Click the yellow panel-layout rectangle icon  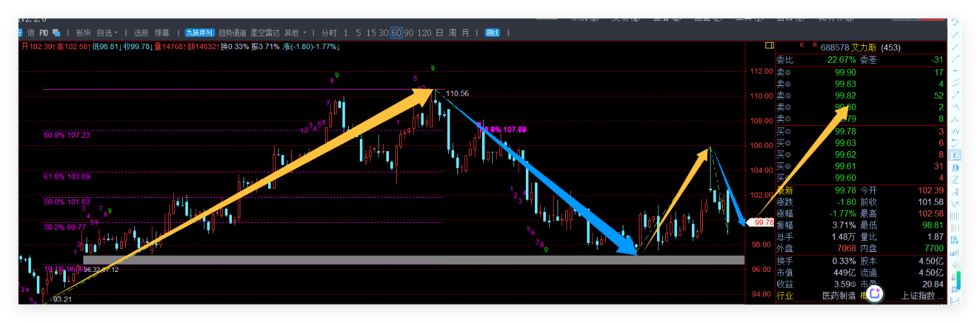pos(769,45)
